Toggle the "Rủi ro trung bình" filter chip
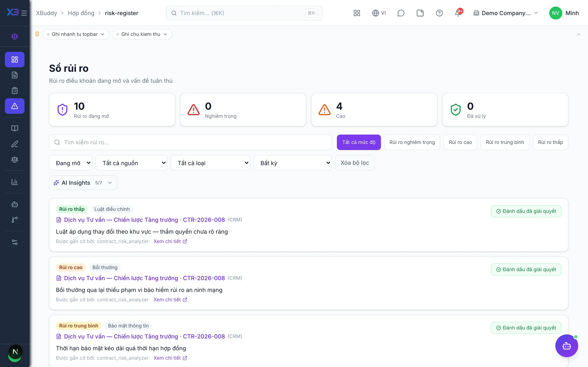 tap(505, 142)
